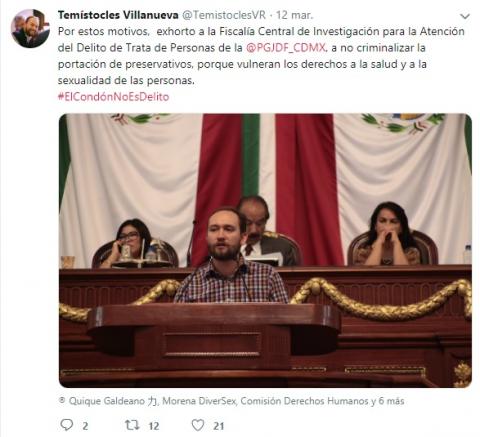View the reply count of 2
This screenshot has width=480, height=437.
pyautogui.click(x=85, y=426)
